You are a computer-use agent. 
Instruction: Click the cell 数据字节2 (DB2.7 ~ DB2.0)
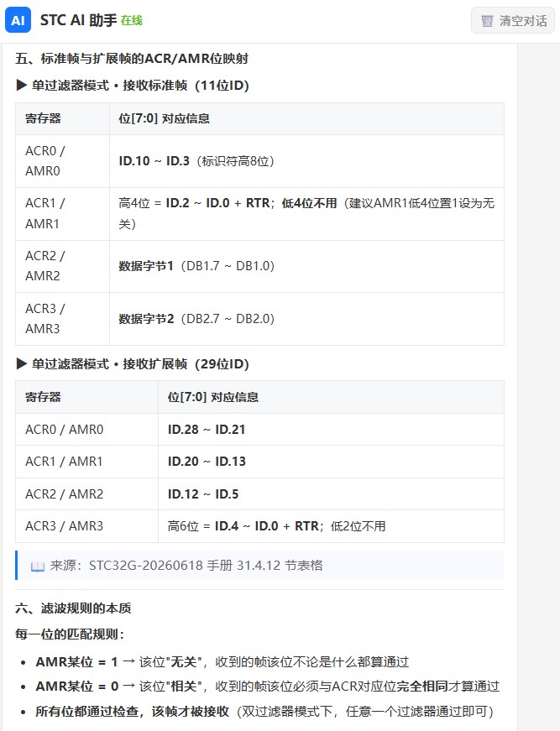pos(306,319)
